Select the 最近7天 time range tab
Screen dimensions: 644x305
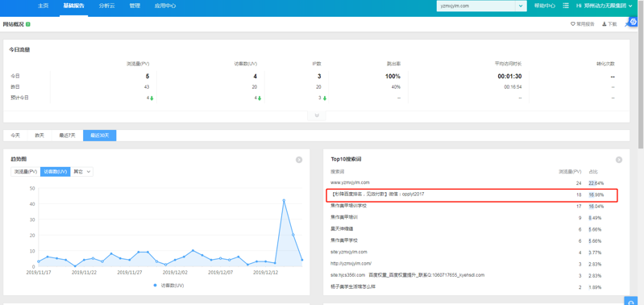(x=68, y=136)
